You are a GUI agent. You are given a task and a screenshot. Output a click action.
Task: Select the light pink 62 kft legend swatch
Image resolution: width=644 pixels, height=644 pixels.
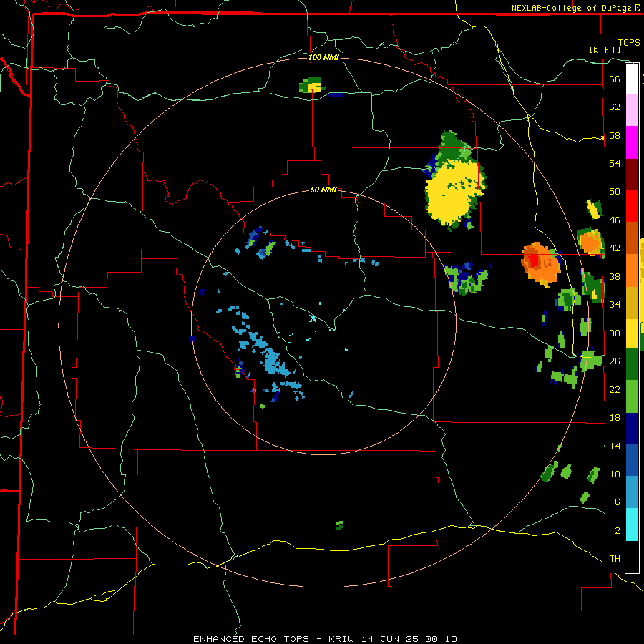click(632, 110)
